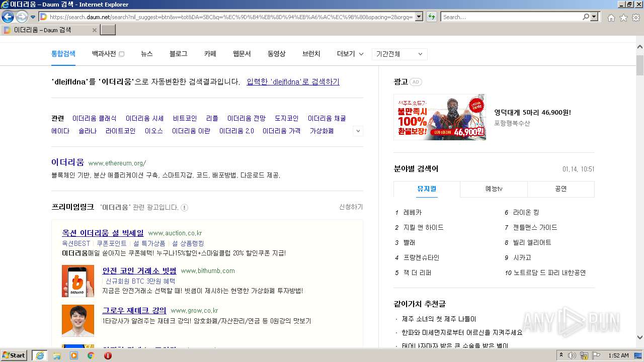644x362 pixels.
Task: Click related search 비트코인
Action: click(185, 119)
